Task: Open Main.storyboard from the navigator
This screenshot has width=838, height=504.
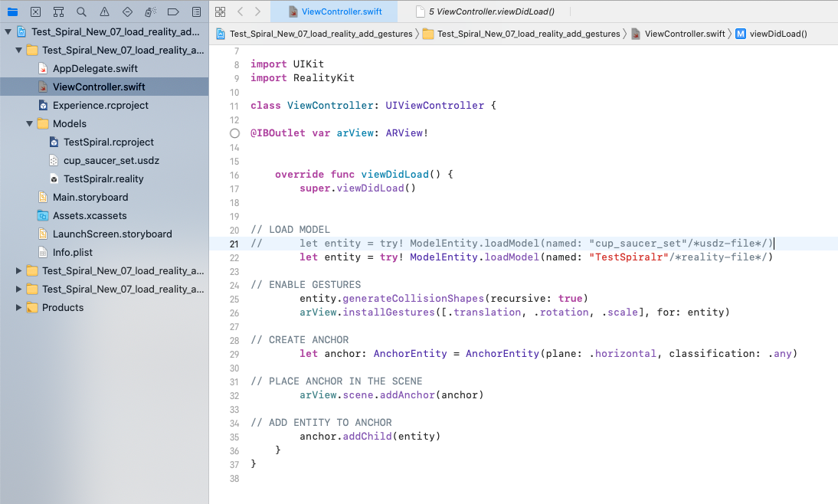Action: click(90, 198)
